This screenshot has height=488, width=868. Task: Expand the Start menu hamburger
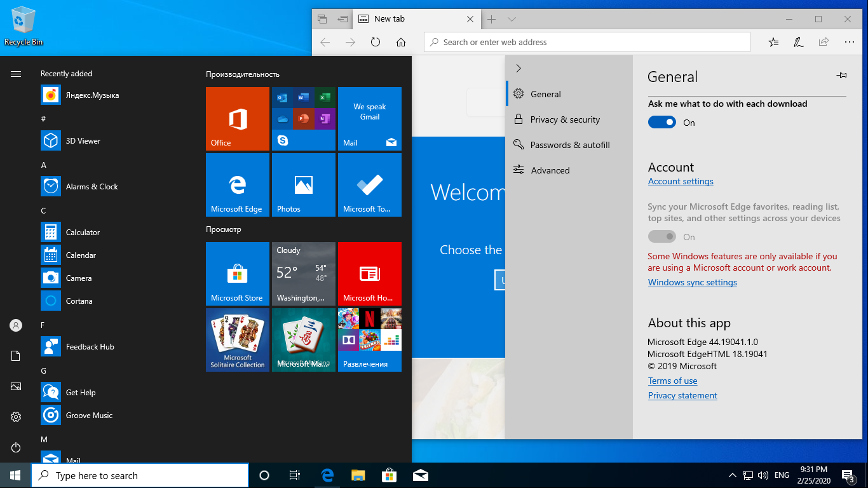point(16,74)
